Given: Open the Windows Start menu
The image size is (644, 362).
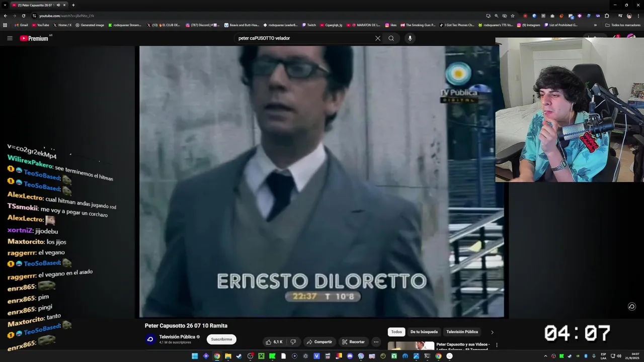Looking at the screenshot, I should click(195, 356).
